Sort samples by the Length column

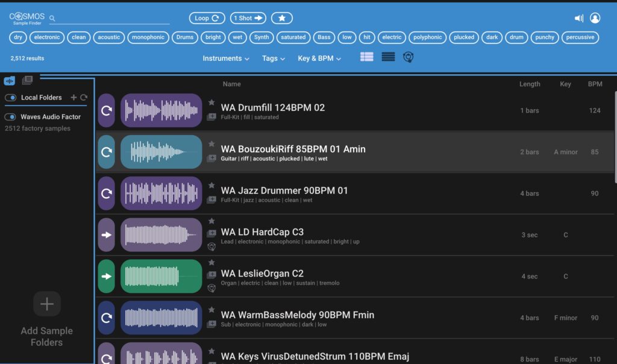[x=530, y=84]
